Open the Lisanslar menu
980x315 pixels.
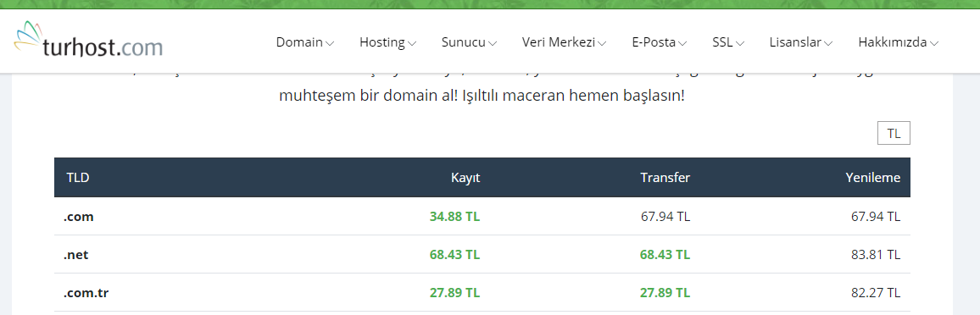pyautogui.click(x=800, y=42)
